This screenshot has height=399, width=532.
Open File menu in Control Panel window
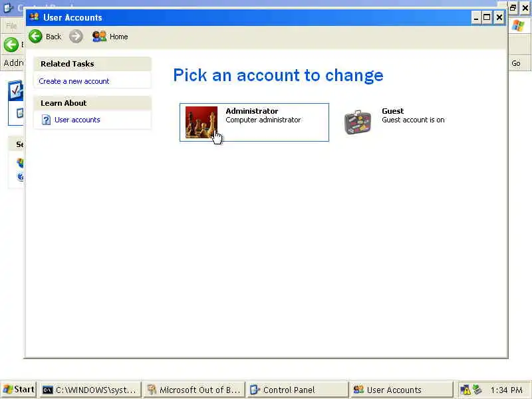coord(11,25)
